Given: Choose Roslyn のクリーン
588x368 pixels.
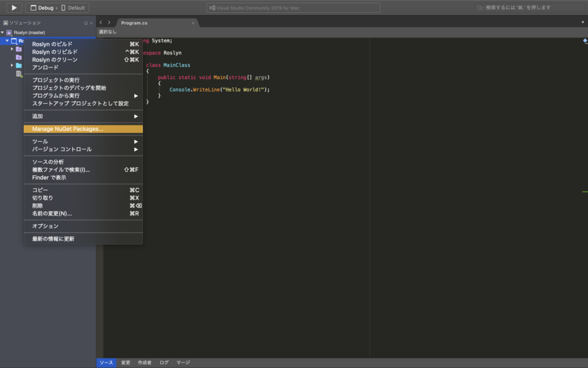Looking at the screenshot, I should [x=83, y=60].
